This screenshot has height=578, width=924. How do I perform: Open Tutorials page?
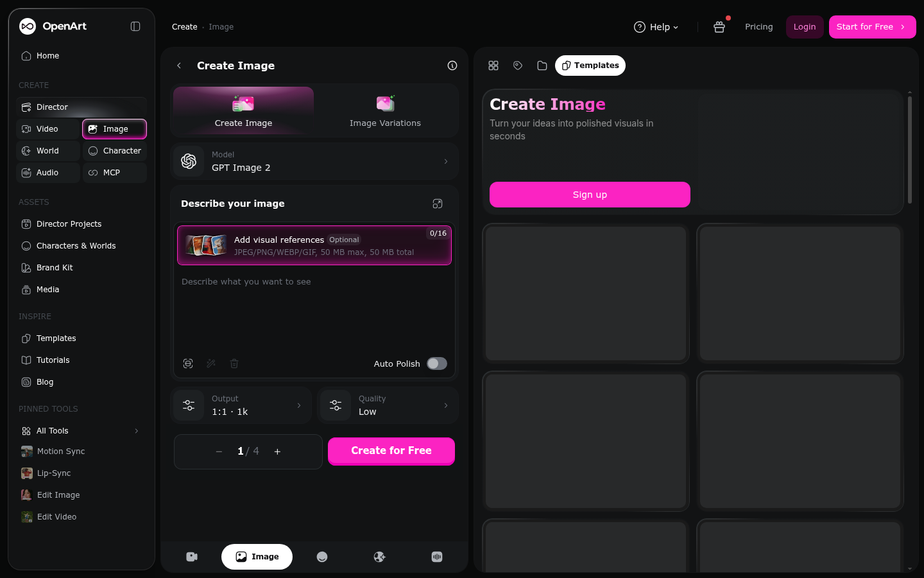(x=81, y=360)
